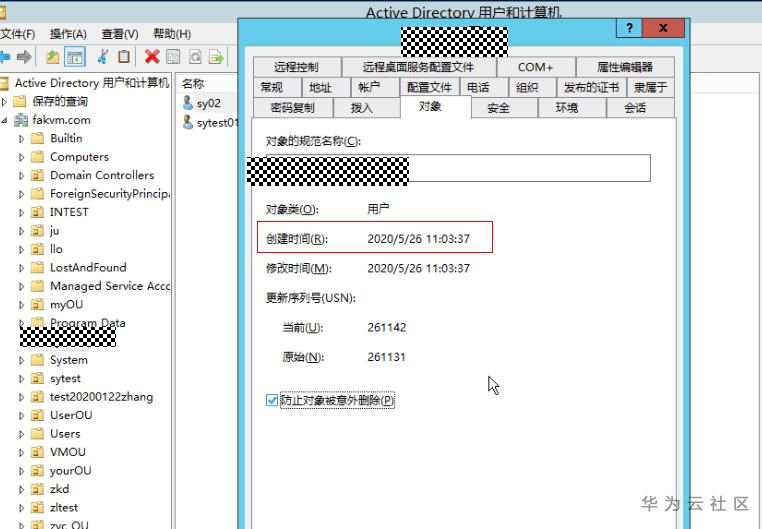This screenshot has width=762, height=529.
Task: Toggle the console tree show/hide icon
Action: [x=75, y=57]
